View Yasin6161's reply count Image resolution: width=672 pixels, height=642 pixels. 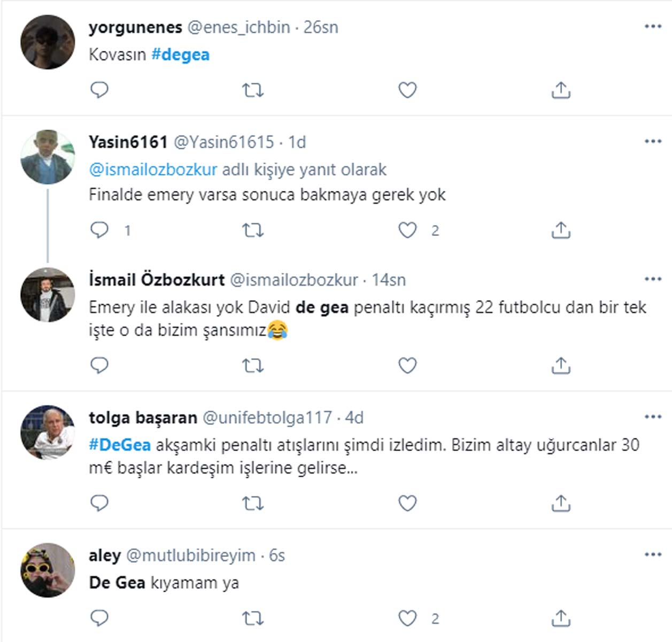click(x=127, y=231)
